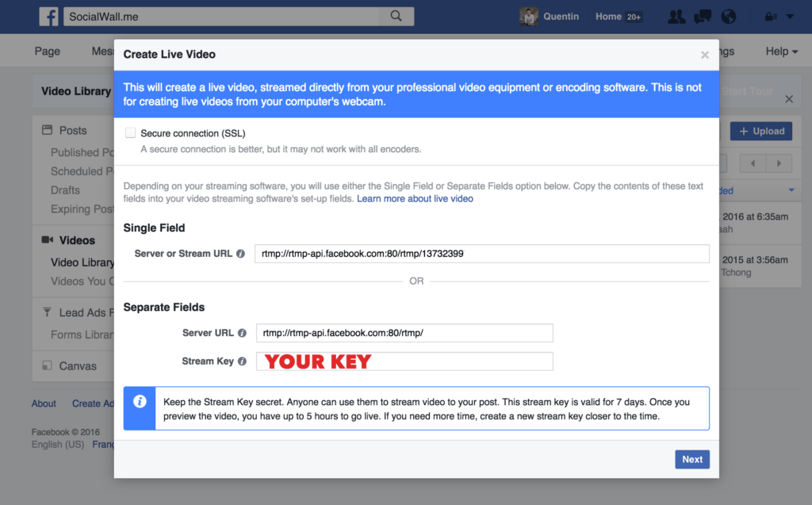Viewport: 812px width, 505px height.
Task: Click the Facebook logo icon
Action: (48, 16)
